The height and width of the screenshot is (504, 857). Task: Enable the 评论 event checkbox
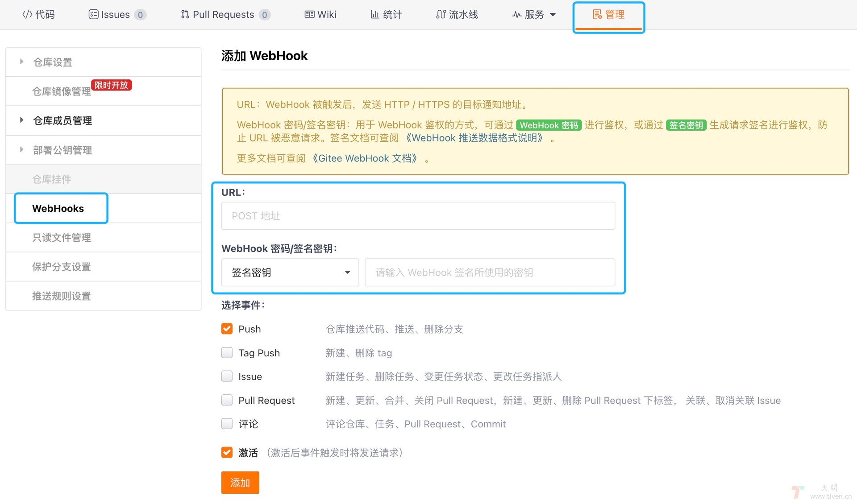(x=227, y=423)
